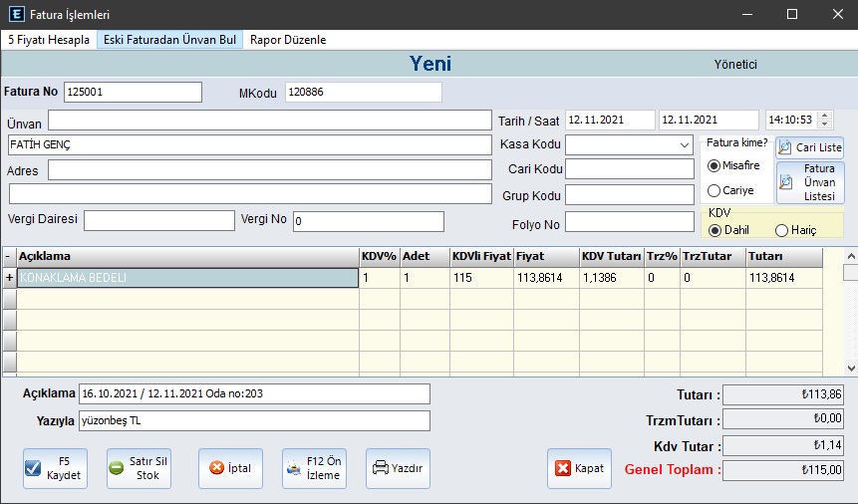
Task: Expand the Kasa Kodu dropdown
Action: tap(684, 145)
